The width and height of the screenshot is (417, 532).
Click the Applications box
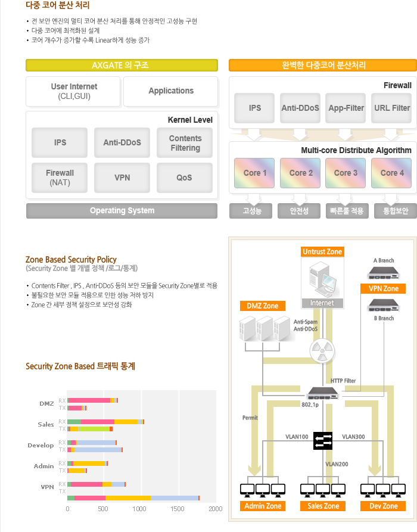tap(171, 91)
